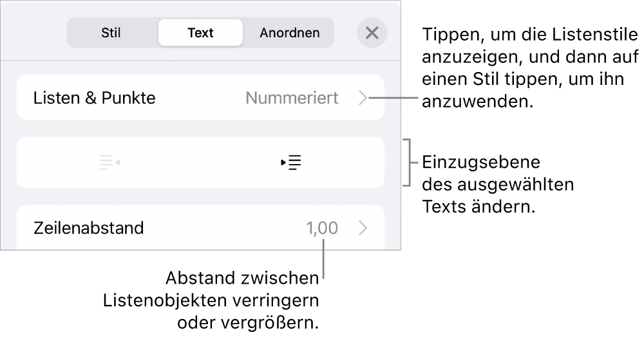This screenshot has width=644, height=339.
Task: Click the blank center of the indent button row
Action: 200,163
